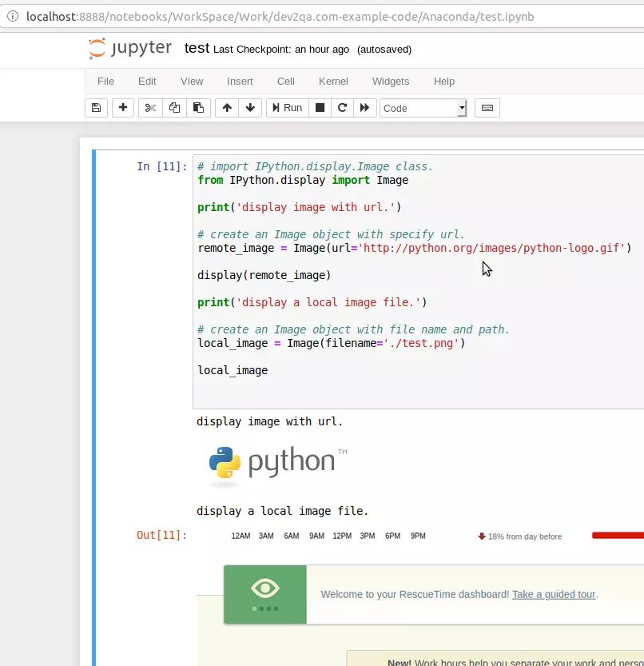Click the In [11] prompt
Viewport: 644px width, 666px height.
pyautogui.click(x=161, y=166)
